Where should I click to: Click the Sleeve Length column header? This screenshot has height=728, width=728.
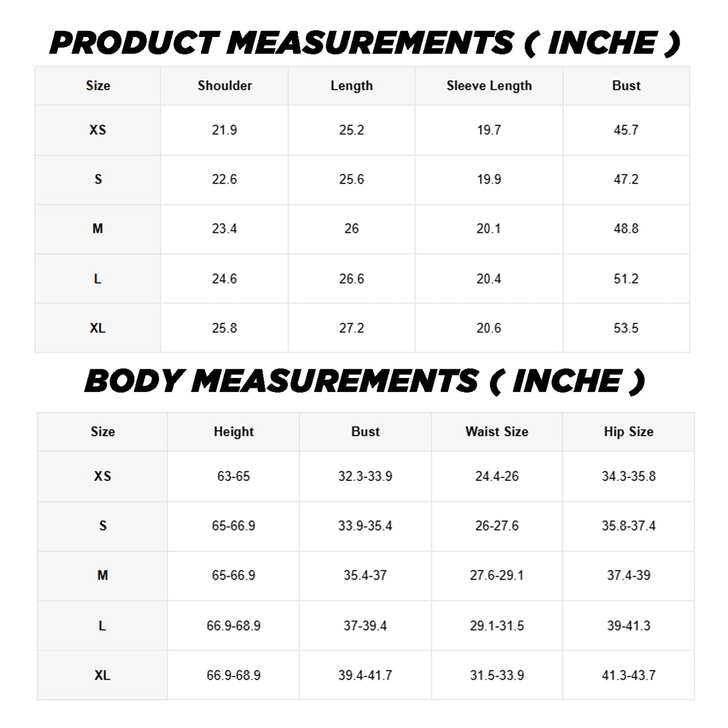[489, 86]
